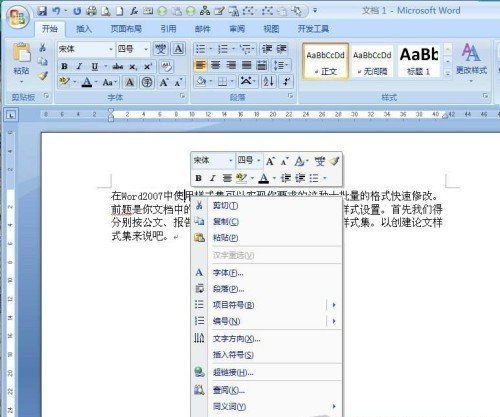Apply character border (boxed A) in ribbon
This screenshot has height=417, width=500.
tap(178, 49)
